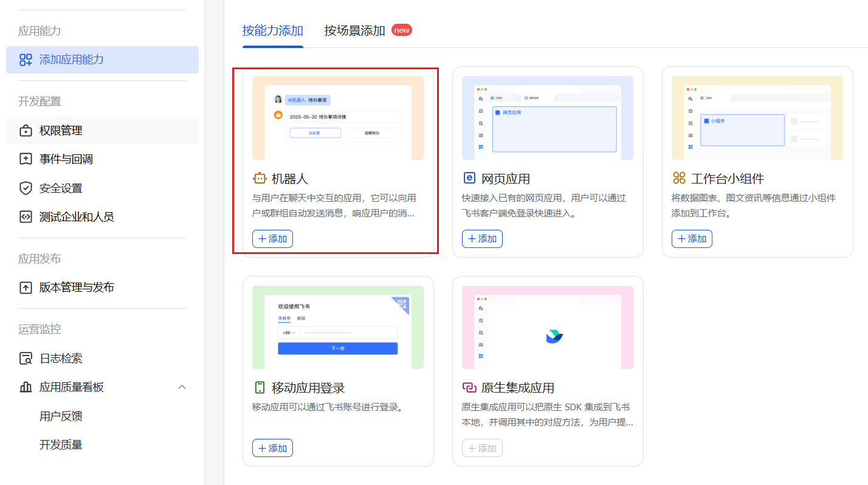Click the red new badge

[402, 30]
